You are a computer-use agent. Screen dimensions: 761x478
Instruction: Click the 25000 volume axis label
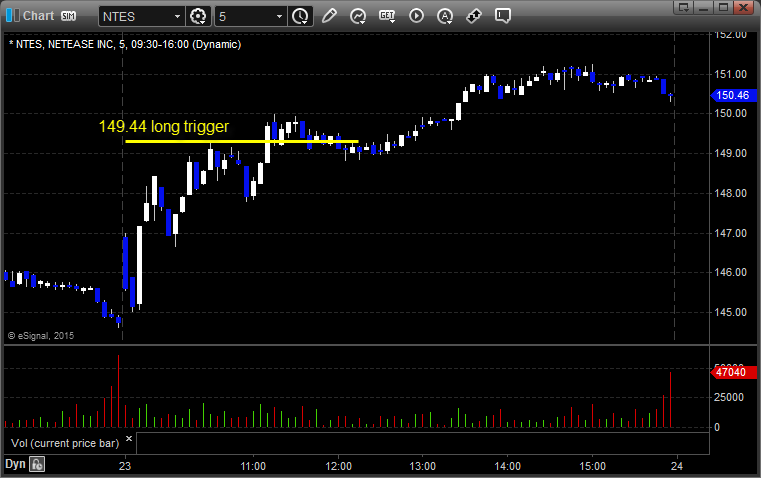[729, 397]
